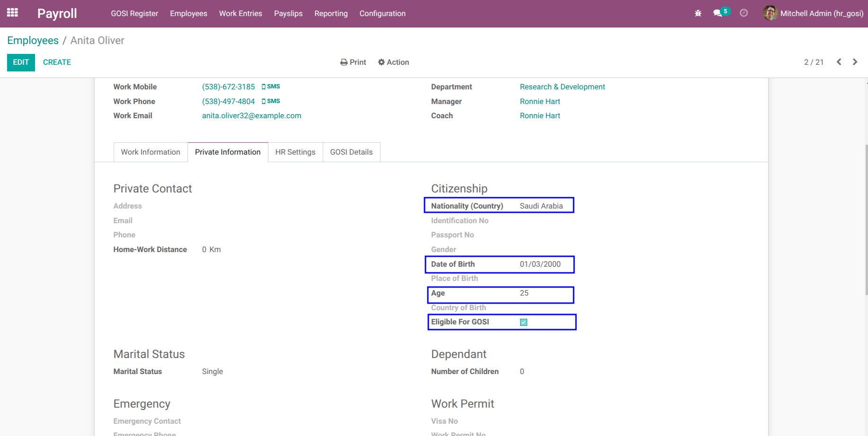Click the EDIT button

click(21, 62)
